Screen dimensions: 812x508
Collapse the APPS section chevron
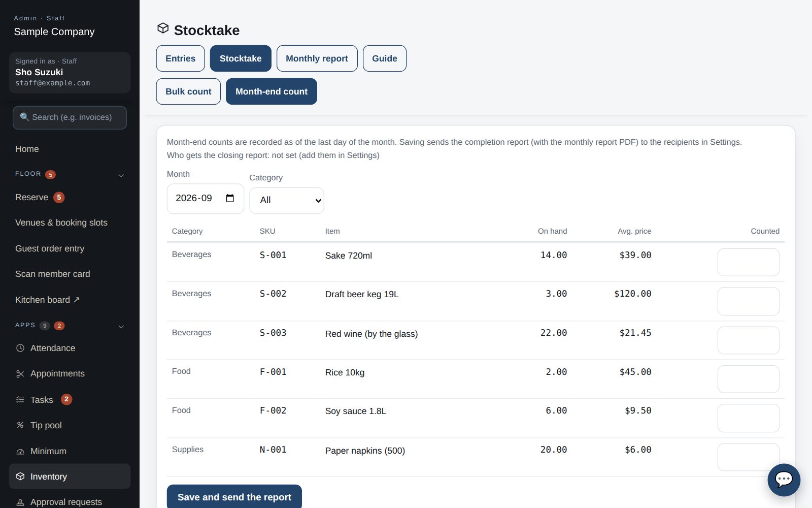121,327
